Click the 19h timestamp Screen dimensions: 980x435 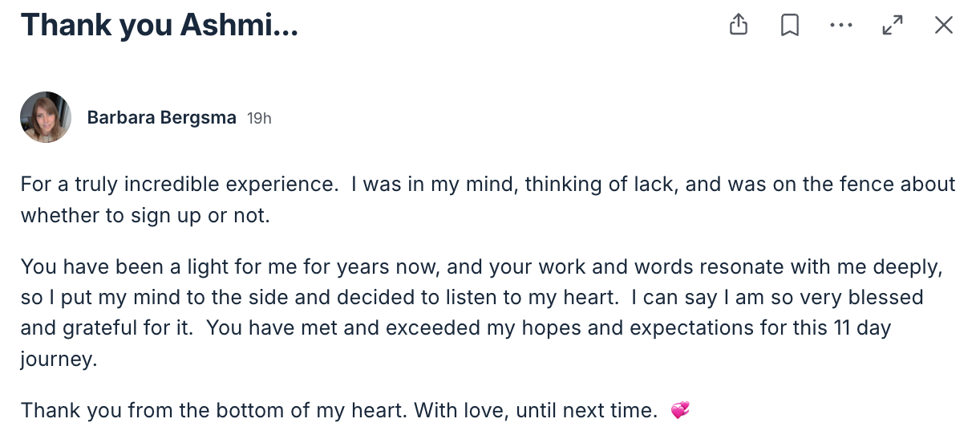tap(259, 119)
